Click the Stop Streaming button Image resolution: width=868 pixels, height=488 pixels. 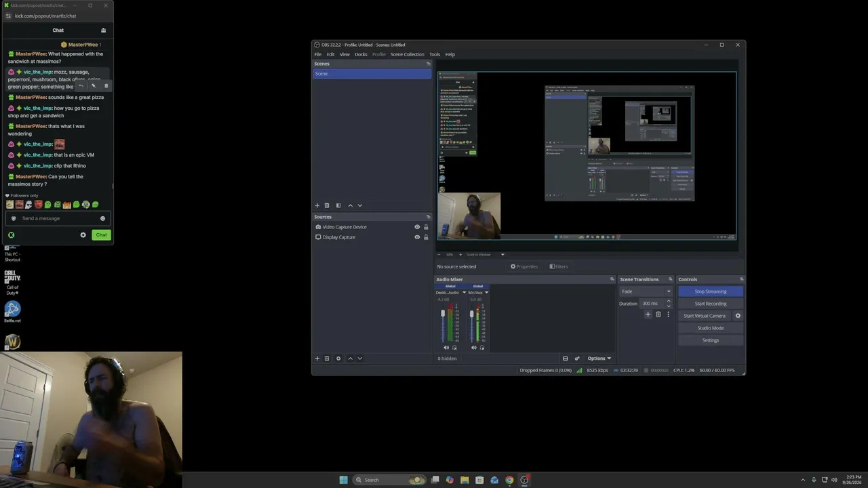click(x=710, y=291)
